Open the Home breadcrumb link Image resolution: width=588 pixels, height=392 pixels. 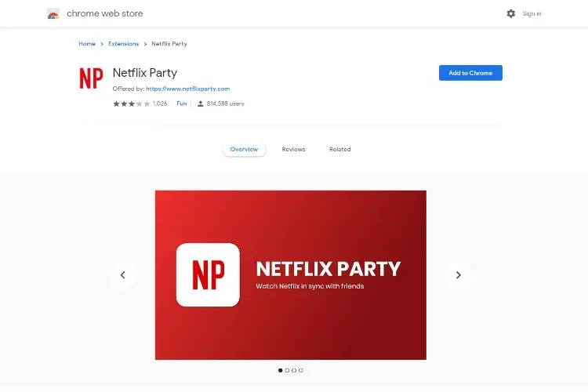click(87, 44)
